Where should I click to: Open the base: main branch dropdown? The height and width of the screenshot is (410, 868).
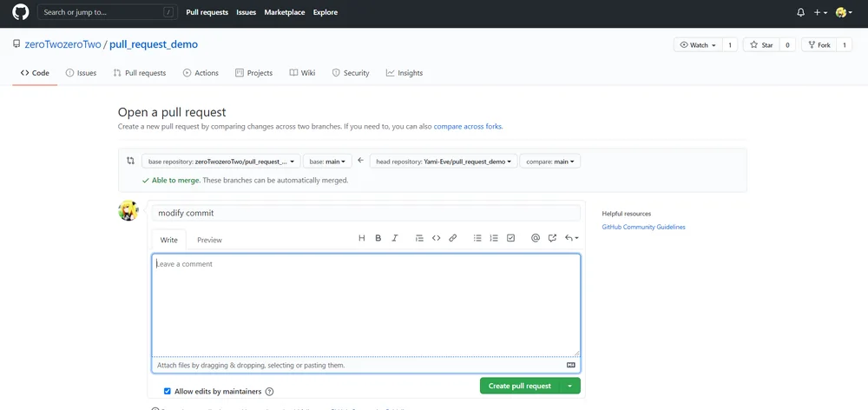[x=327, y=162]
